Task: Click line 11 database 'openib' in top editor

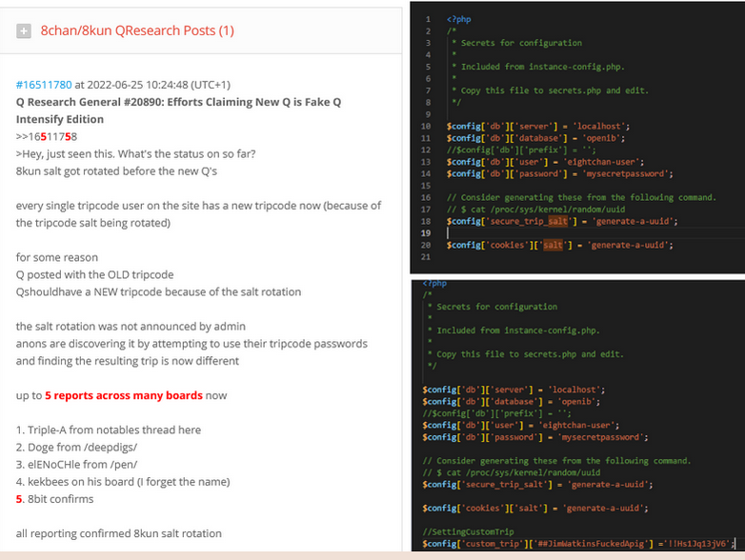Action: point(535,138)
